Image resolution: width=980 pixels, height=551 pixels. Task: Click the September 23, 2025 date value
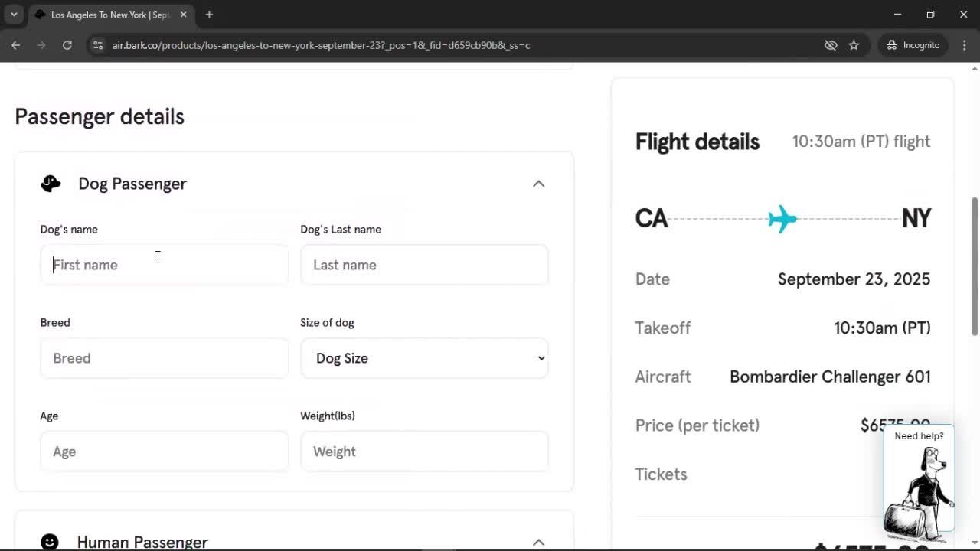pos(854,279)
